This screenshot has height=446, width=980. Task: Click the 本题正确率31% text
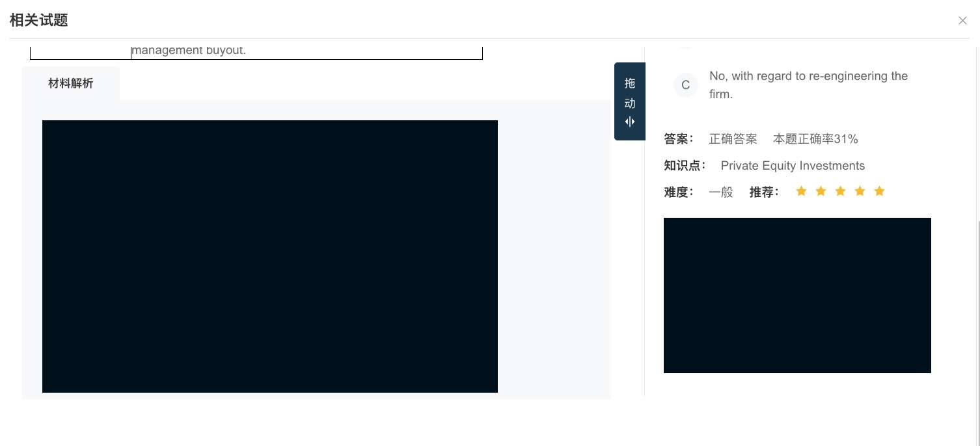coord(815,139)
